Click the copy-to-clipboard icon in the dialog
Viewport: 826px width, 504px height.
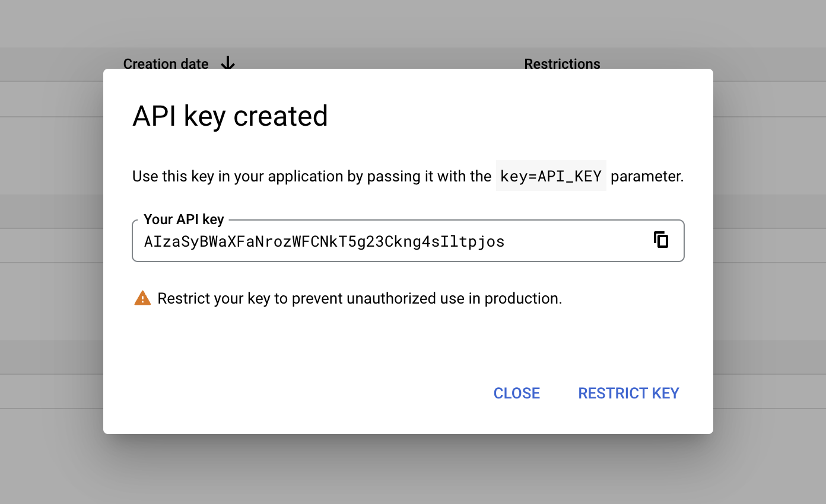(x=661, y=240)
